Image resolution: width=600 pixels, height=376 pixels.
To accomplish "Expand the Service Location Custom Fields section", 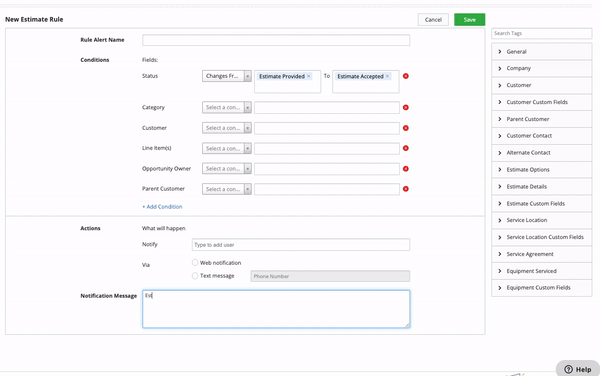I will point(541,237).
